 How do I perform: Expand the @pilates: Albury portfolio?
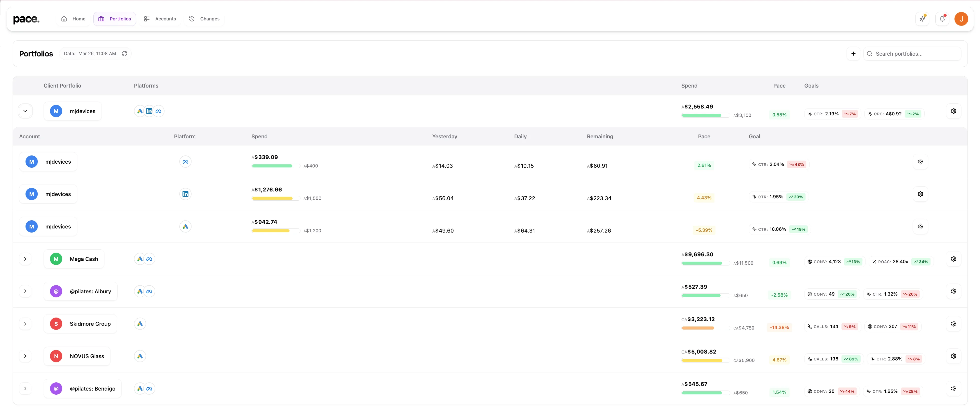pyautogui.click(x=25, y=291)
